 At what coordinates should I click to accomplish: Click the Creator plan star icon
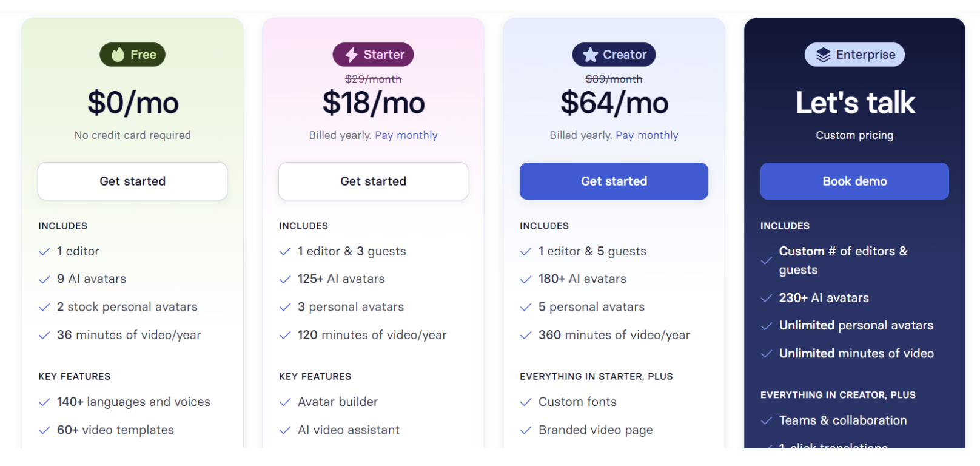tap(590, 55)
